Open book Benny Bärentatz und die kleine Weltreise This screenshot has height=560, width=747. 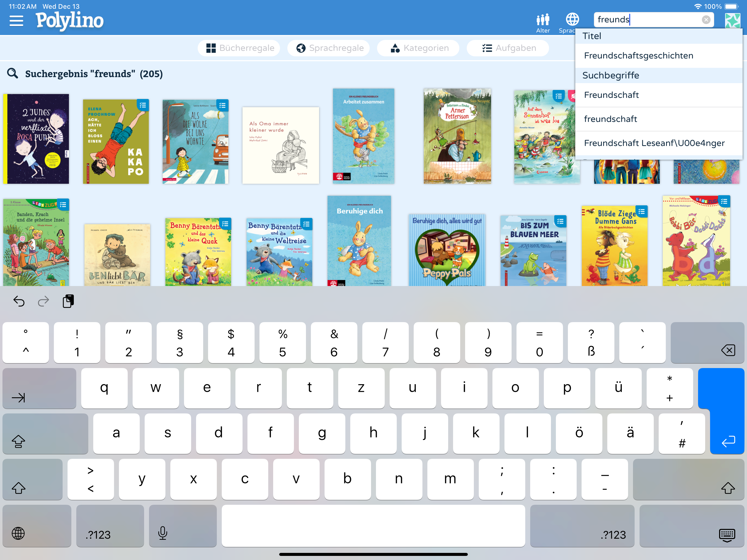click(279, 252)
